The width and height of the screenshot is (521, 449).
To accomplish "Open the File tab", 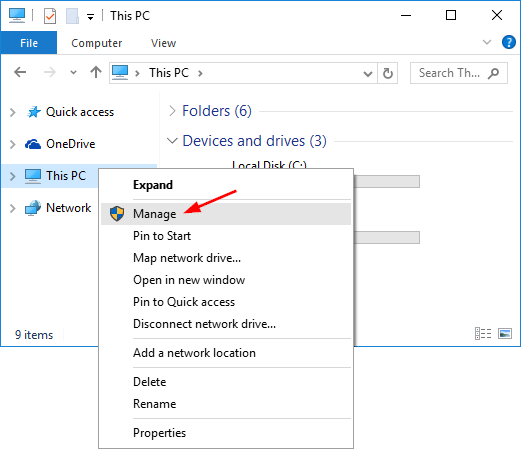I will tap(29, 43).
